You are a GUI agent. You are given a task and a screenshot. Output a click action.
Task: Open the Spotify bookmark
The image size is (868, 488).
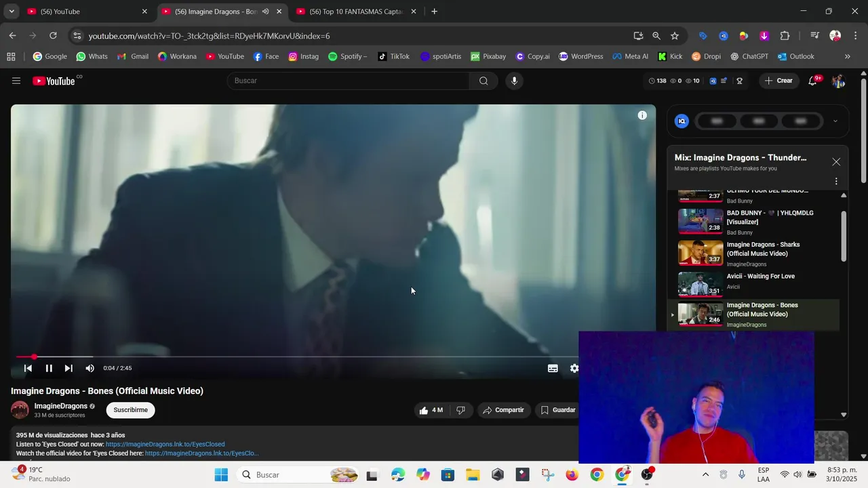click(347, 56)
